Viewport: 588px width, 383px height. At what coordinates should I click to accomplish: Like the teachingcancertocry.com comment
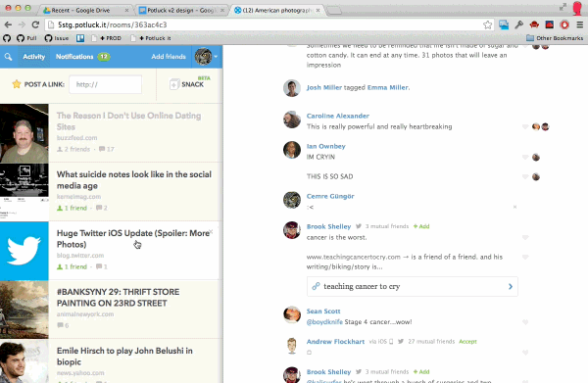525,257
